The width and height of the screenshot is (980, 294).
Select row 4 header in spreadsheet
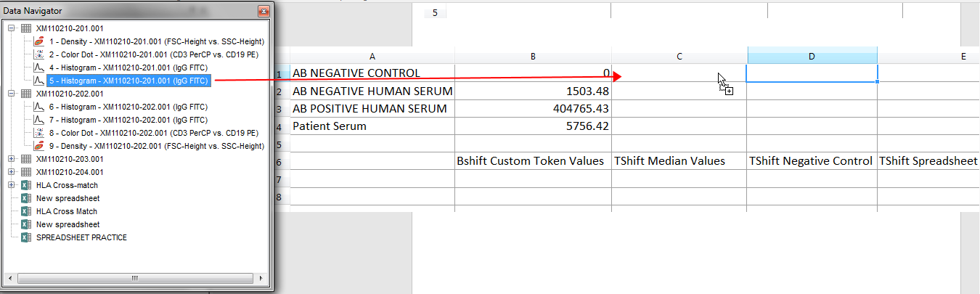(x=279, y=126)
